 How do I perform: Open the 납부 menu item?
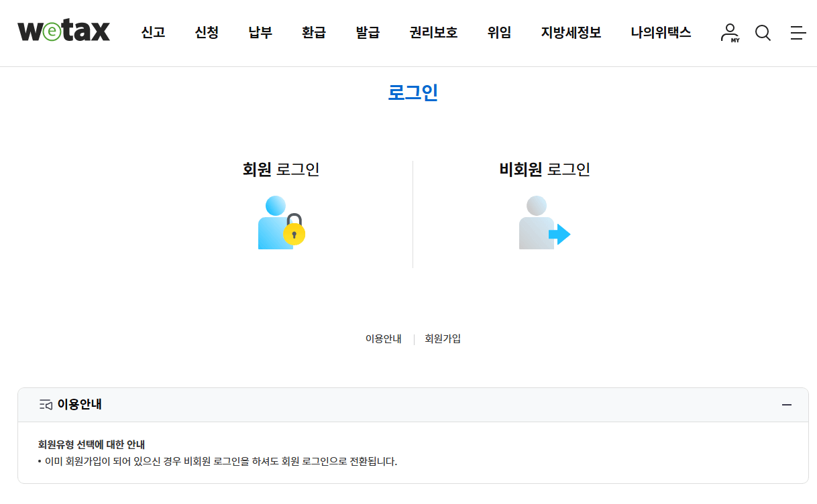260,33
